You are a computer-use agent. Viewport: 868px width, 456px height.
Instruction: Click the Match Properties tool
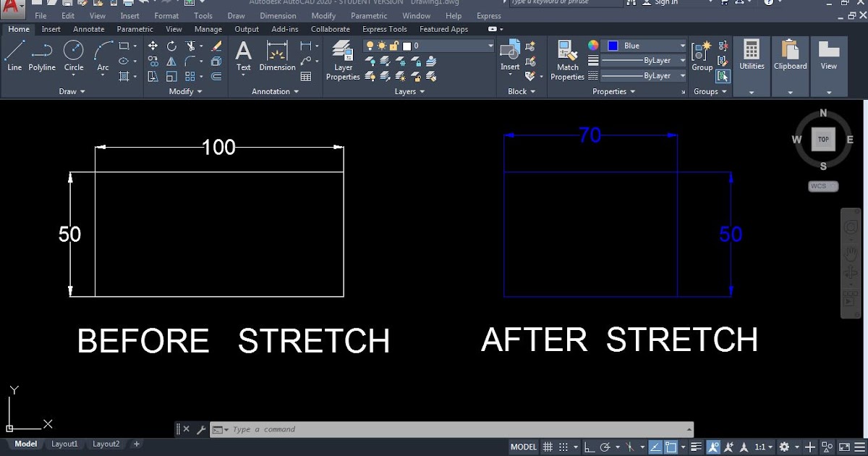pyautogui.click(x=567, y=58)
